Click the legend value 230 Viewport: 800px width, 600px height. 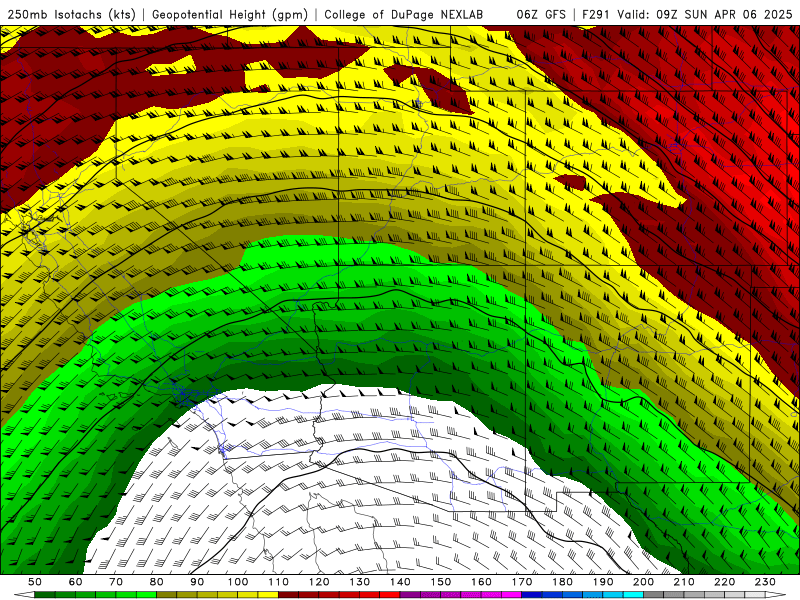pos(765,582)
